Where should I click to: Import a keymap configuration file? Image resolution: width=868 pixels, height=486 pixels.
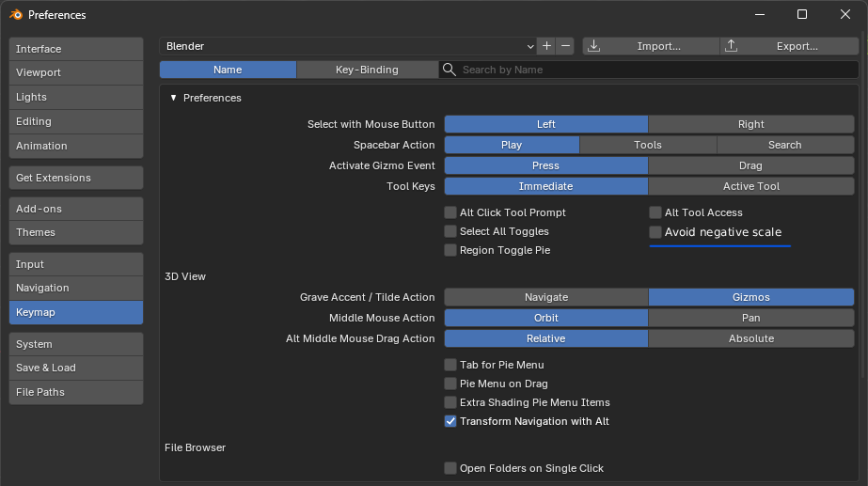pos(651,46)
